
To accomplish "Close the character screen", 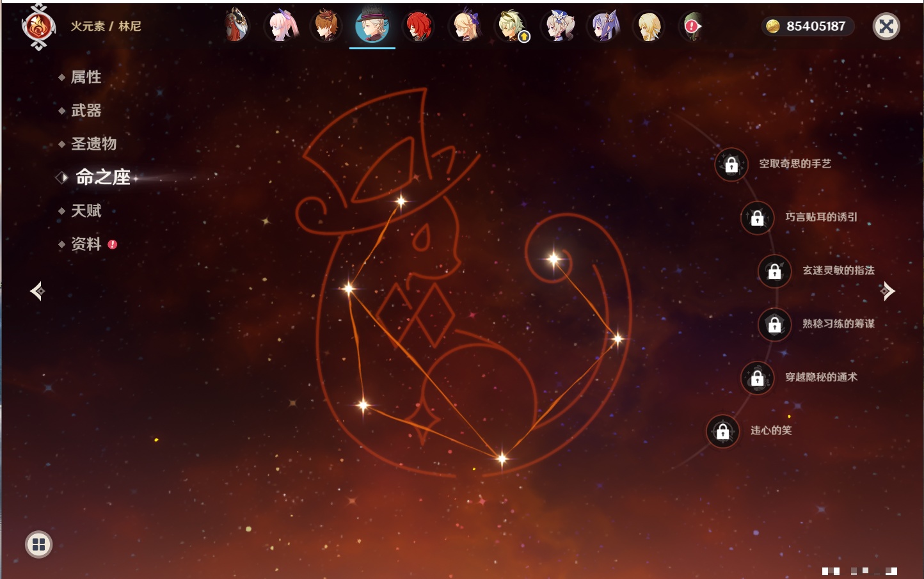I will tap(886, 26).
